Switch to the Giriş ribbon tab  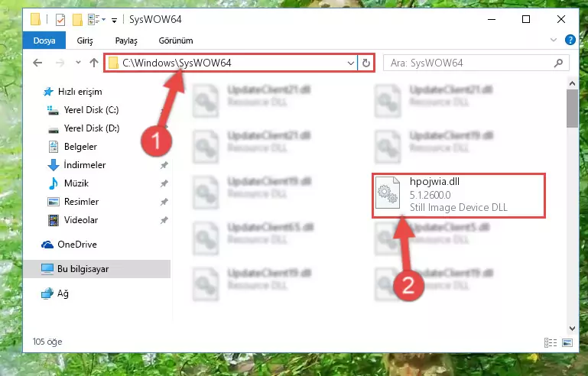[x=85, y=41]
